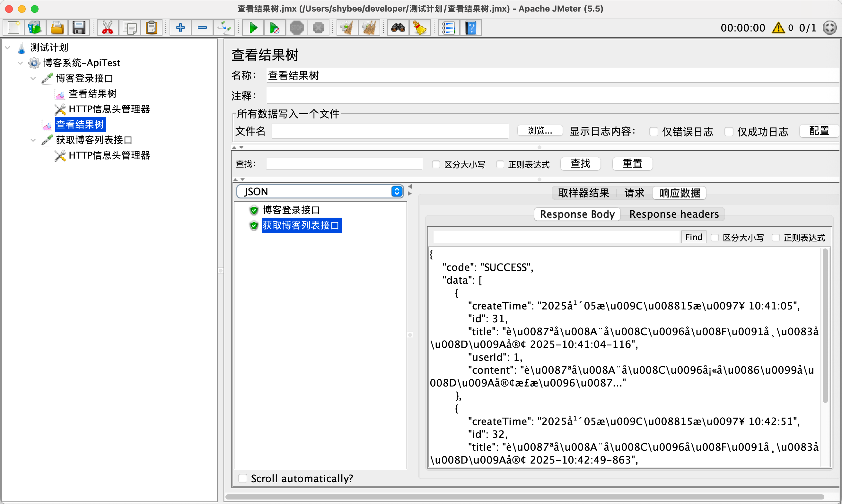Click the Paste clipboard icon
The height and width of the screenshot is (504, 842).
pos(151,28)
